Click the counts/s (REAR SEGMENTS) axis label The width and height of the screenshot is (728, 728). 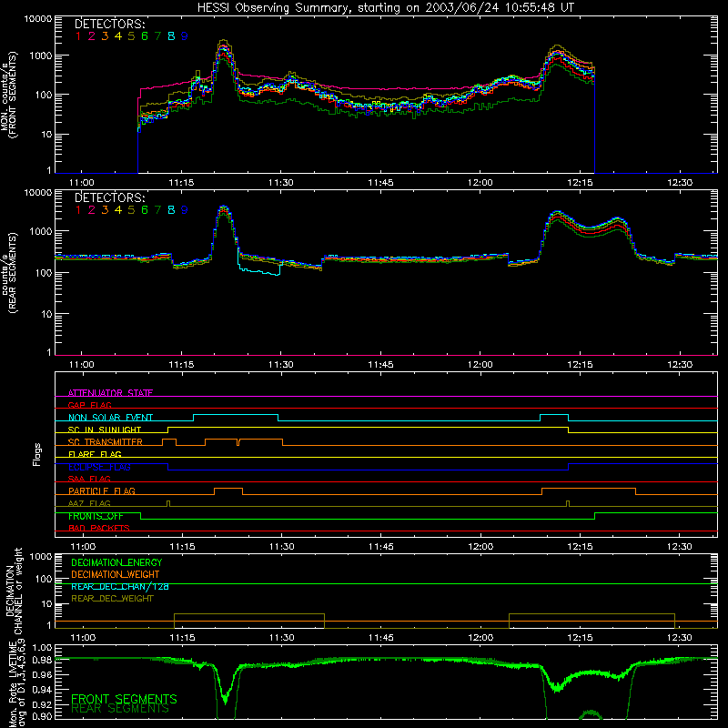[x=9, y=272]
